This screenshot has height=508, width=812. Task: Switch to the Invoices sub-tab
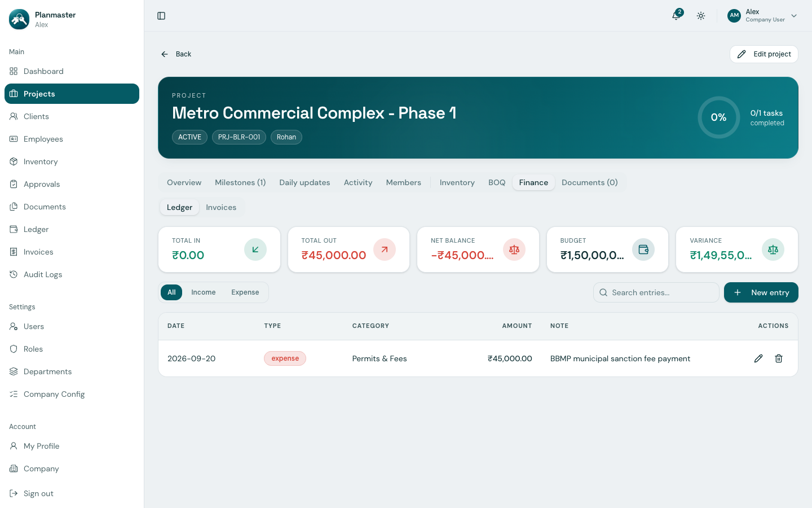click(x=221, y=207)
